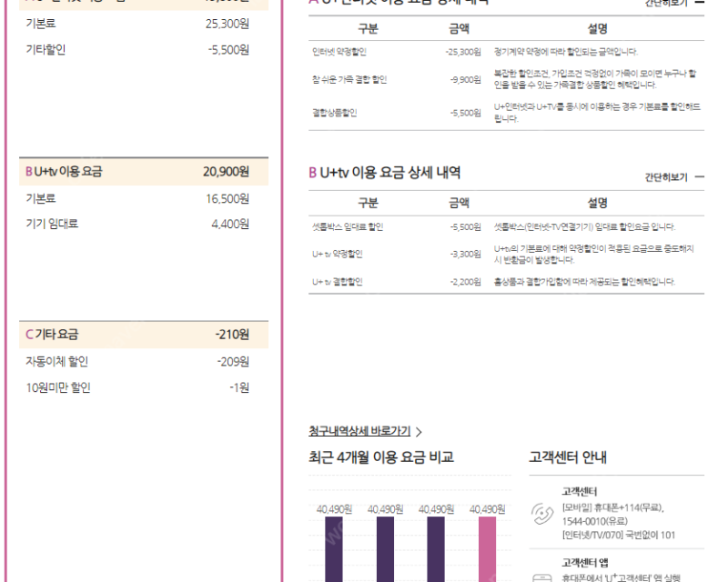The height and width of the screenshot is (582, 728).
Task: Select the first purple bar in chart
Action: 334,549
